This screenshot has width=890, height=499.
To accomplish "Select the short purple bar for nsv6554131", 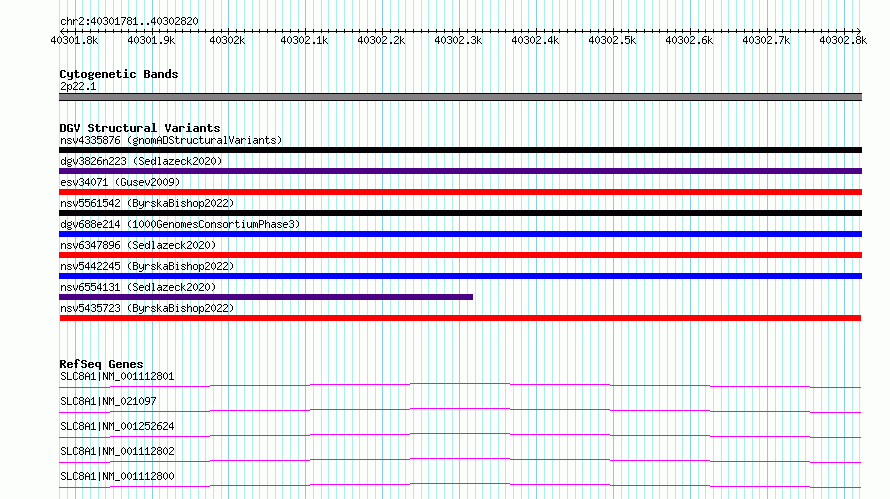I will 266,297.
